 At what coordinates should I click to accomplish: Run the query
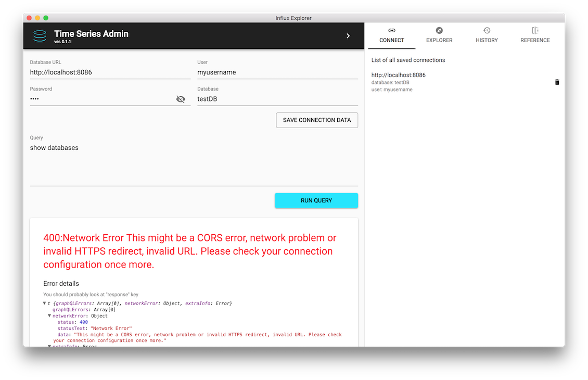[316, 201]
